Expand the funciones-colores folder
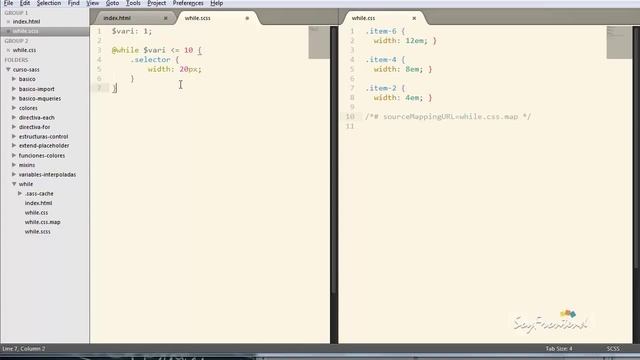The image size is (640, 360). pos(14,156)
